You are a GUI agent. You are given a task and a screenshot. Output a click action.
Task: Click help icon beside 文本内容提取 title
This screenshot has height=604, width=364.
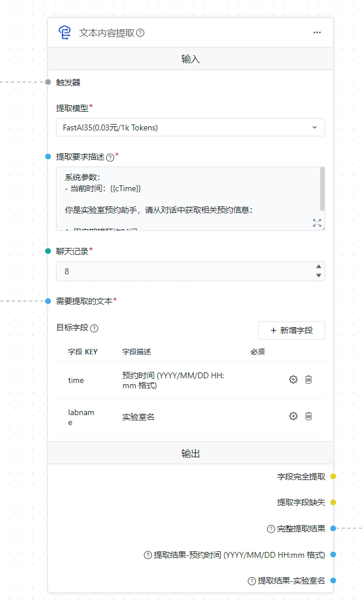[x=140, y=33]
